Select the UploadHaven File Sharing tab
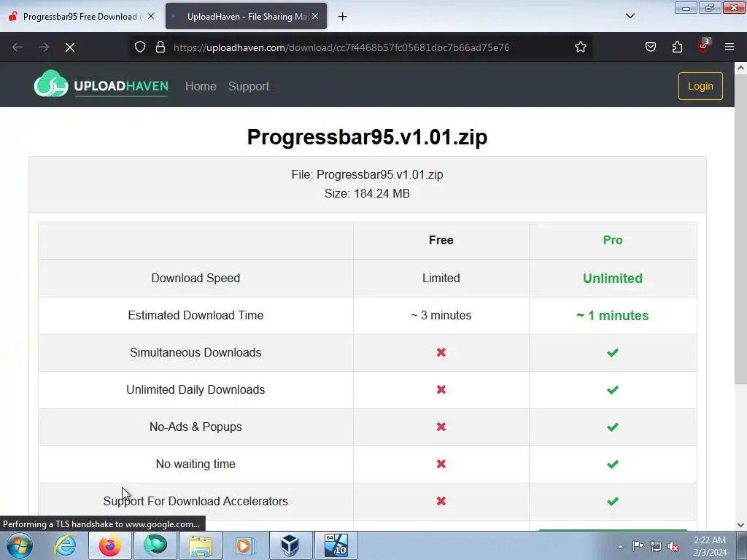This screenshot has height=560, width=747. [246, 17]
